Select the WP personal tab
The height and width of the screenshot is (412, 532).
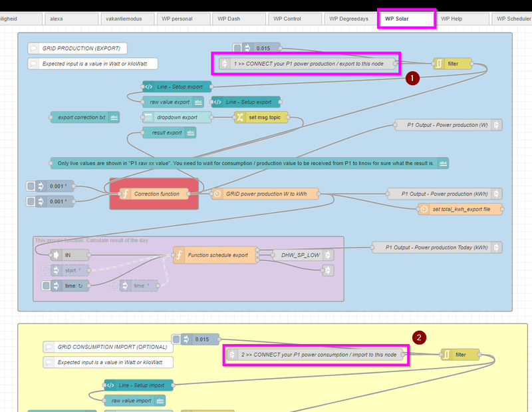[184, 19]
